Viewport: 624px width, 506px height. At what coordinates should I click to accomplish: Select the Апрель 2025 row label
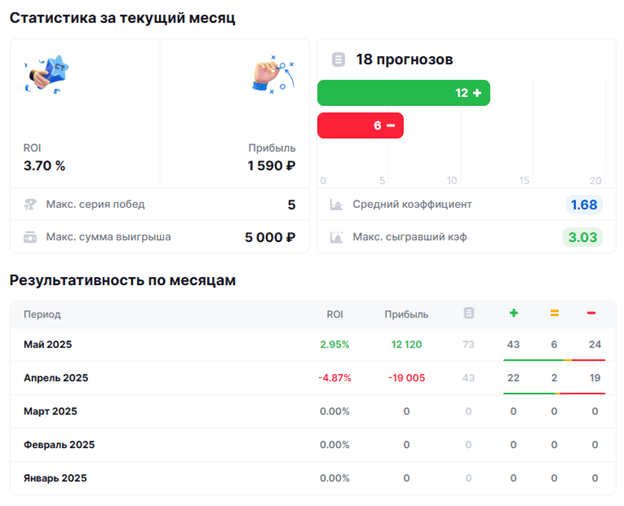click(56, 378)
